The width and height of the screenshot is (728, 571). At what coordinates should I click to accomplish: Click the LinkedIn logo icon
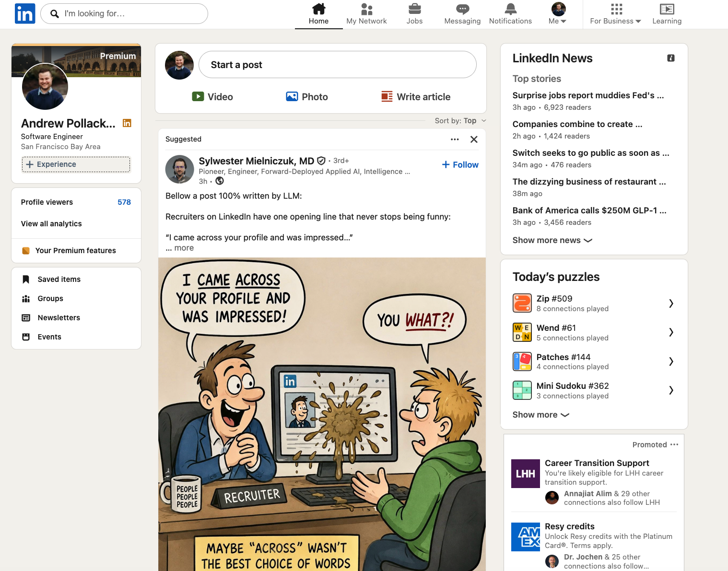[25, 13]
